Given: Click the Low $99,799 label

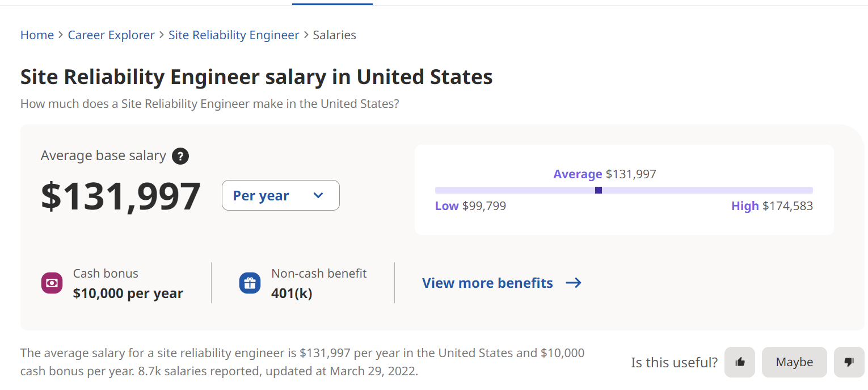Looking at the screenshot, I should point(470,206).
